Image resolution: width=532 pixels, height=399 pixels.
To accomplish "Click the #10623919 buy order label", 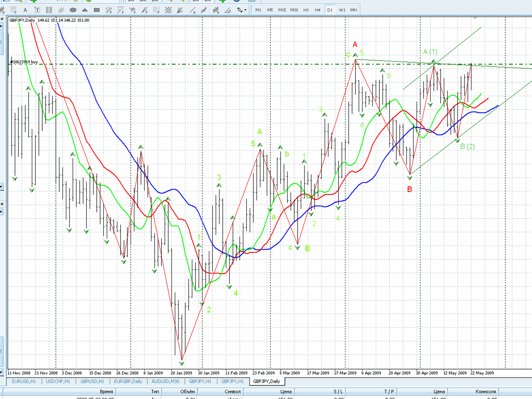I will pyautogui.click(x=24, y=62).
